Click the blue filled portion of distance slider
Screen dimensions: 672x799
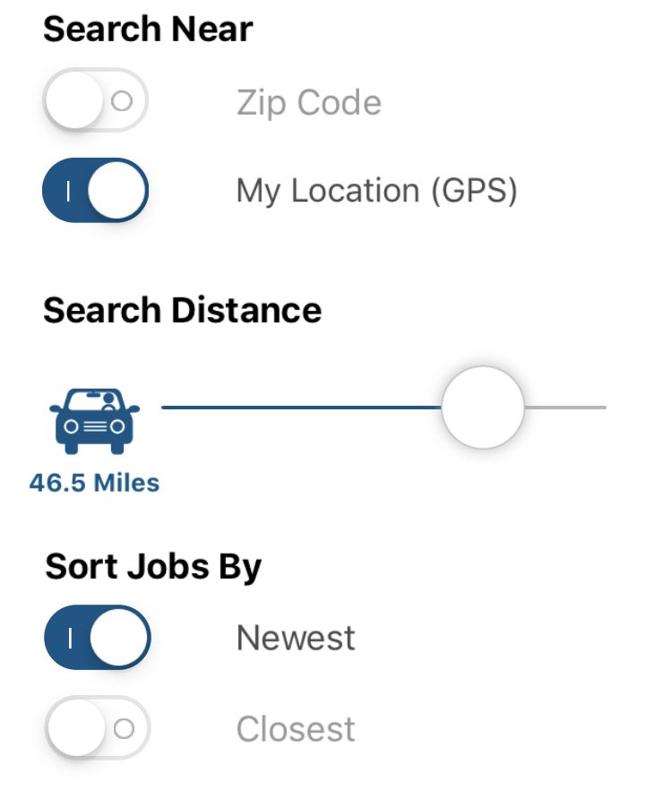tap(301, 408)
